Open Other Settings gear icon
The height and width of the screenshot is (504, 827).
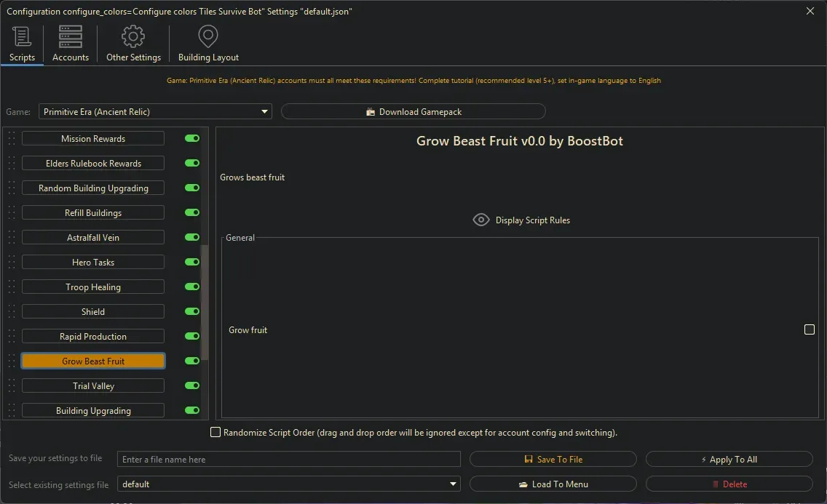coord(133,36)
